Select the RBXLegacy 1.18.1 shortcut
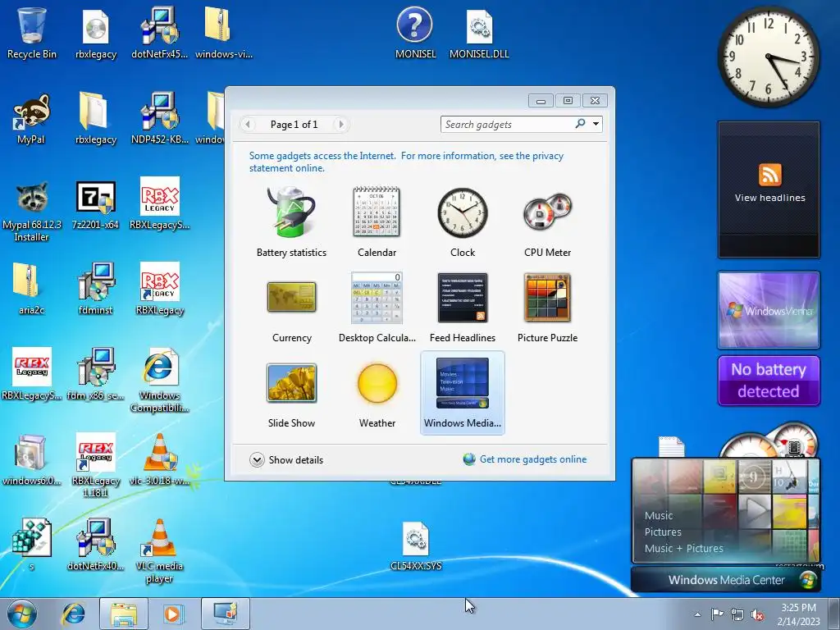The width and height of the screenshot is (840, 630). [95, 465]
